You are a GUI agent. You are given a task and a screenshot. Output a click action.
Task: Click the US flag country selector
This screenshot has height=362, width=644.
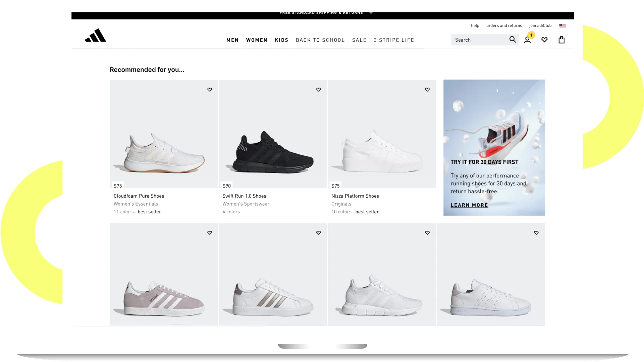pyautogui.click(x=562, y=25)
